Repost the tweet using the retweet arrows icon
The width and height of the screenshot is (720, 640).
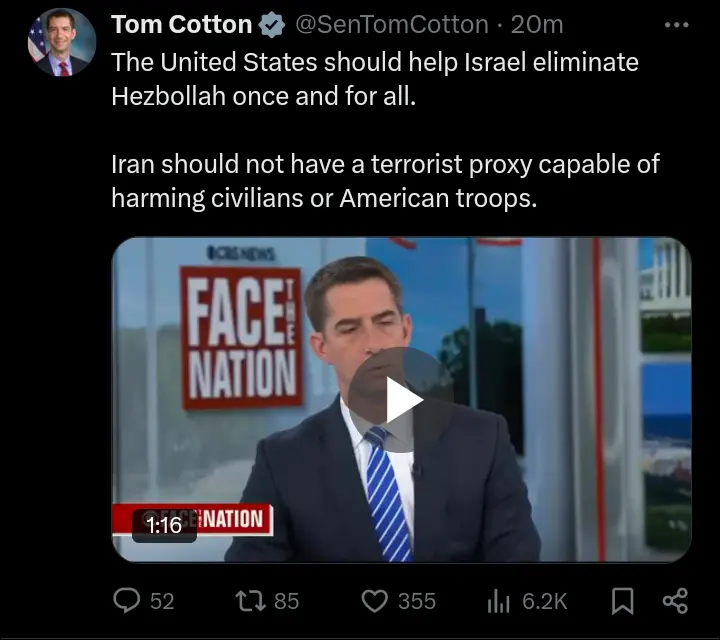coord(250,601)
